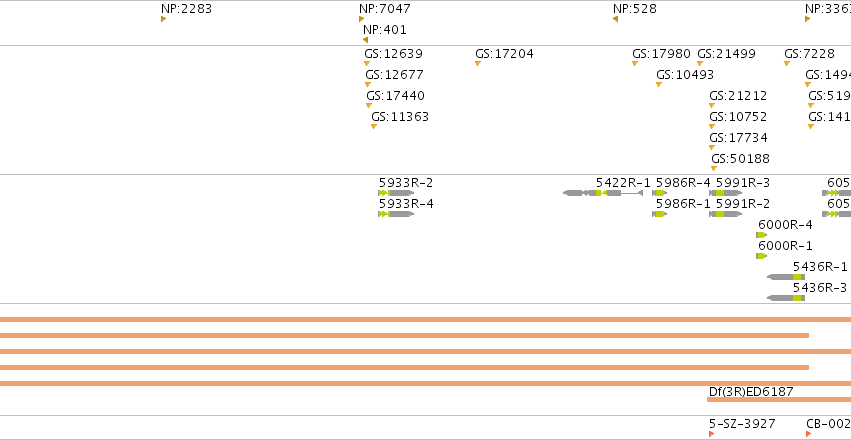Select the marker triangle below GS:17980
This screenshot has height=440, width=851.
click(635, 63)
